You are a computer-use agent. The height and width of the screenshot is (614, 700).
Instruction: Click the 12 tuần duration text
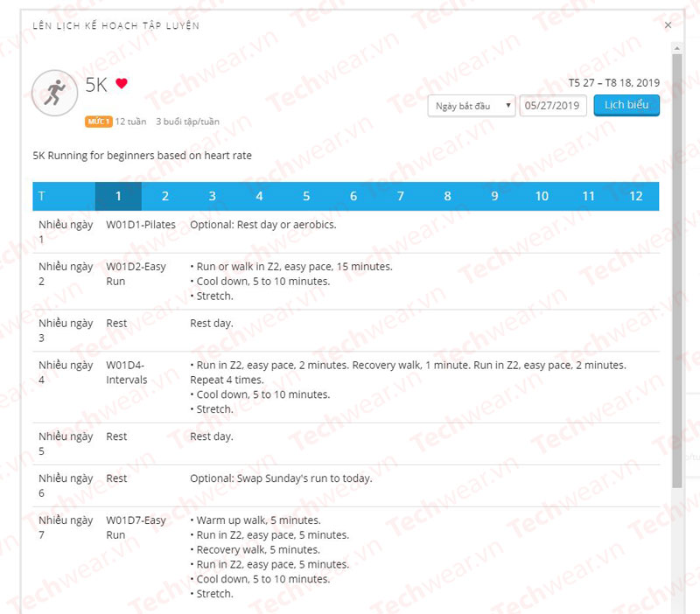coord(130,122)
